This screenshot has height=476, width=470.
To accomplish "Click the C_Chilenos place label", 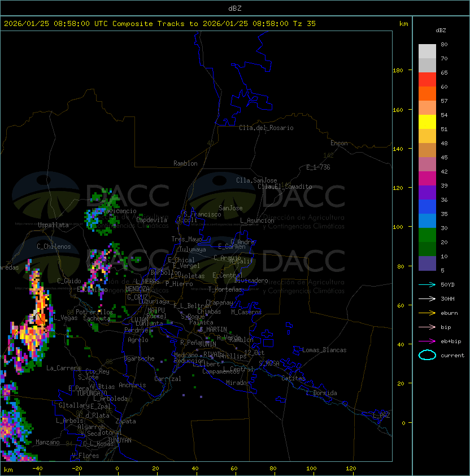I will click(x=54, y=246).
